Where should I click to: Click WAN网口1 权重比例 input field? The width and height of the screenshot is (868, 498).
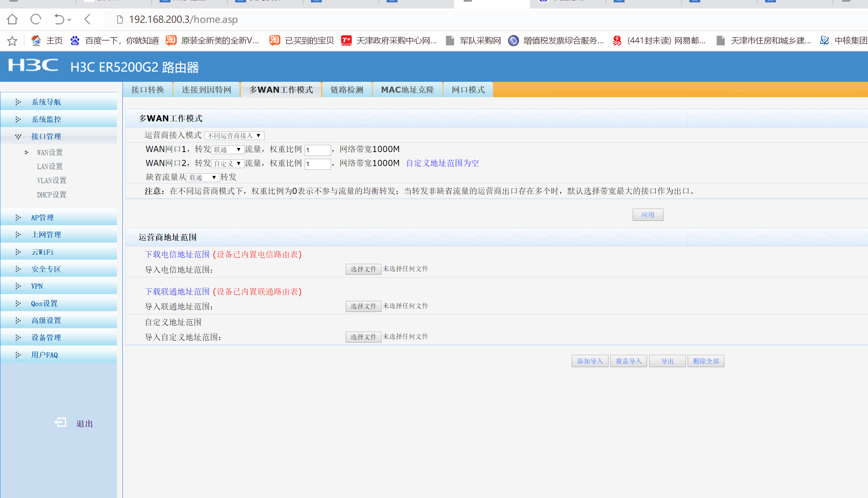pyautogui.click(x=317, y=150)
